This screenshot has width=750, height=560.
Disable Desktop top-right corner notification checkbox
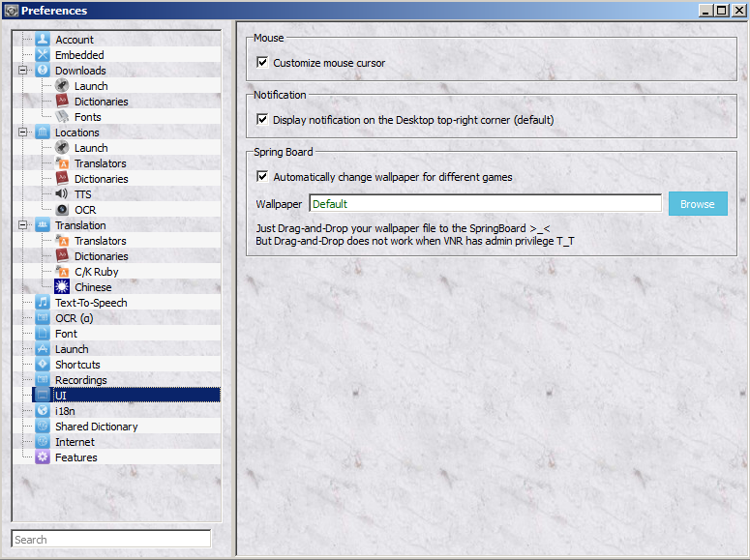coord(262,119)
